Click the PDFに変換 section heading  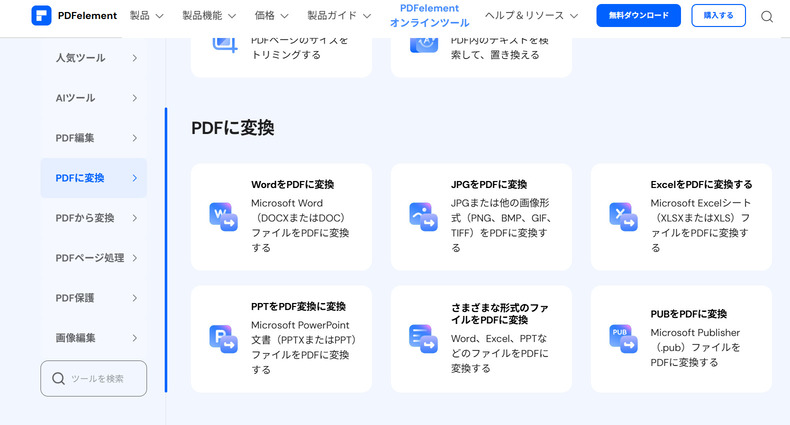coord(232,128)
